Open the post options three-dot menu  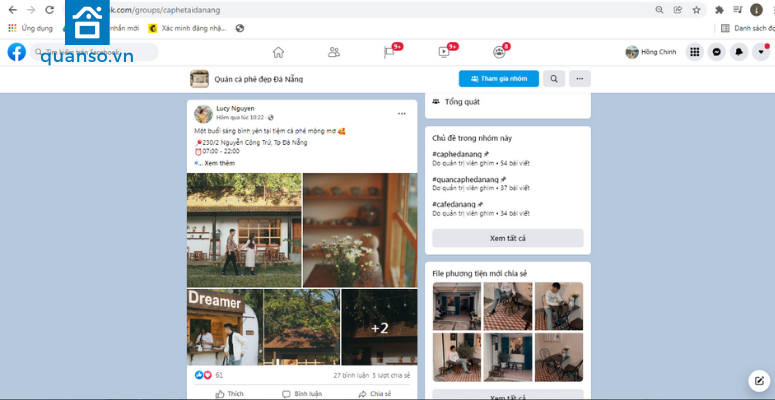(x=402, y=114)
